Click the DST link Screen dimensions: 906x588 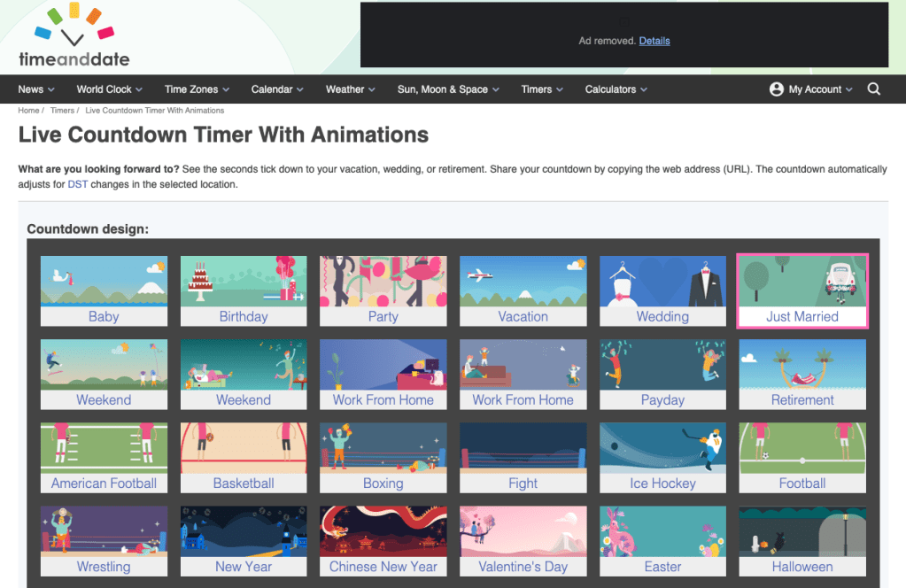(77, 184)
